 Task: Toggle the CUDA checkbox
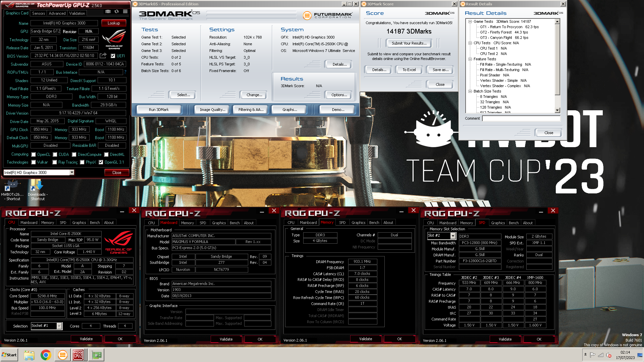(x=55, y=155)
